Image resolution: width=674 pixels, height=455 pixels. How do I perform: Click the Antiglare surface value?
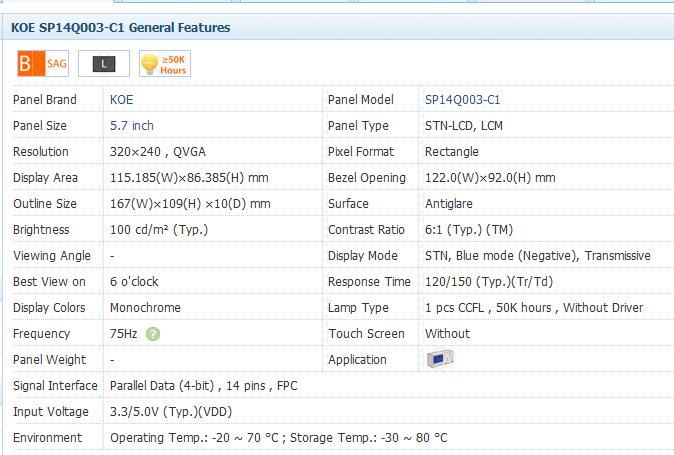(x=449, y=204)
